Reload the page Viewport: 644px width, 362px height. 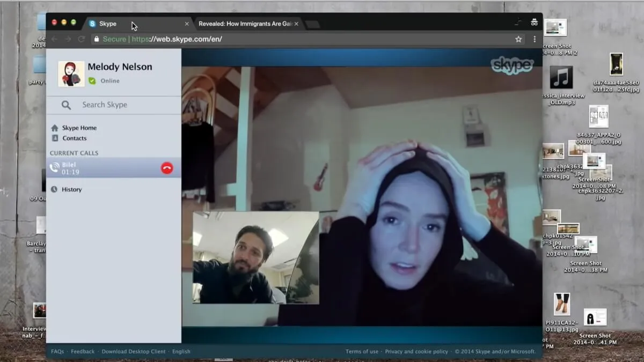coord(82,39)
